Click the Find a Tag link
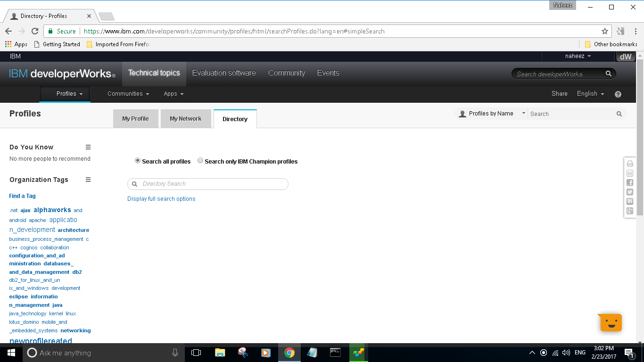 click(x=22, y=196)
